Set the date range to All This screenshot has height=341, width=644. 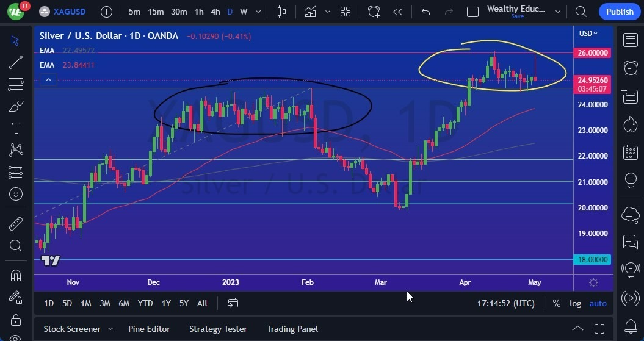[202, 303]
